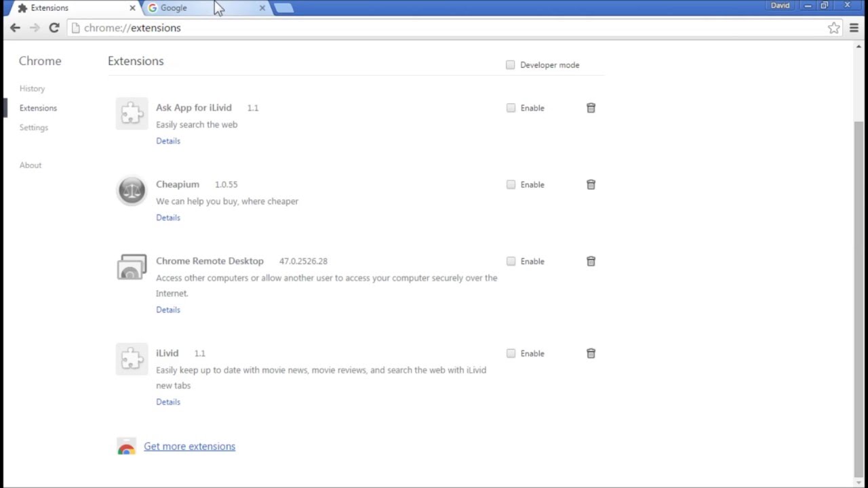Close the Extensions tab
Image resolution: width=868 pixels, height=488 pixels.
point(132,8)
